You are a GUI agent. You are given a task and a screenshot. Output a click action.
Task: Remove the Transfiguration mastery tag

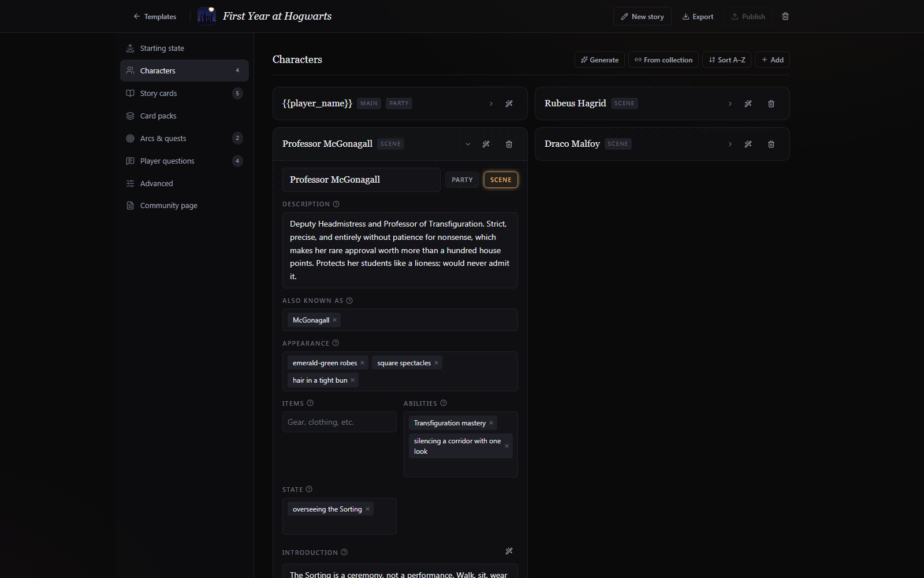[x=491, y=423]
